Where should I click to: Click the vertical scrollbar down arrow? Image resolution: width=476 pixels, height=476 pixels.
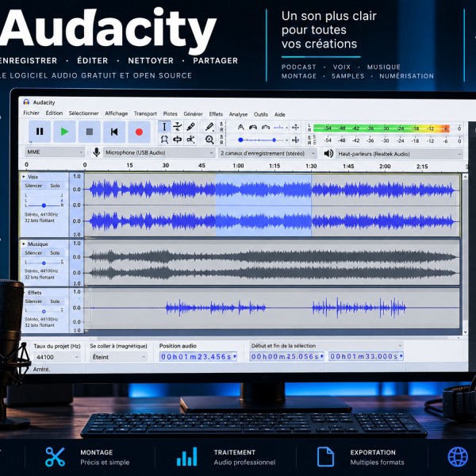pos(465,332)
